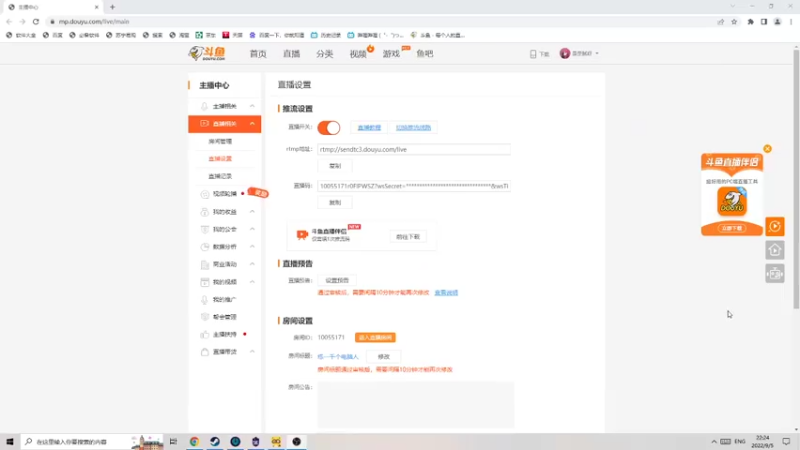Open the 视频 navigation item

pos(358,54)
